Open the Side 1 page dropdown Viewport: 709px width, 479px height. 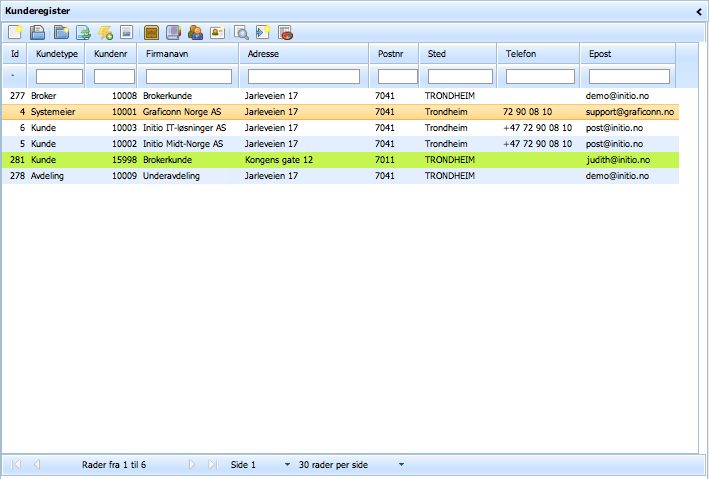(x=288, y=465)
